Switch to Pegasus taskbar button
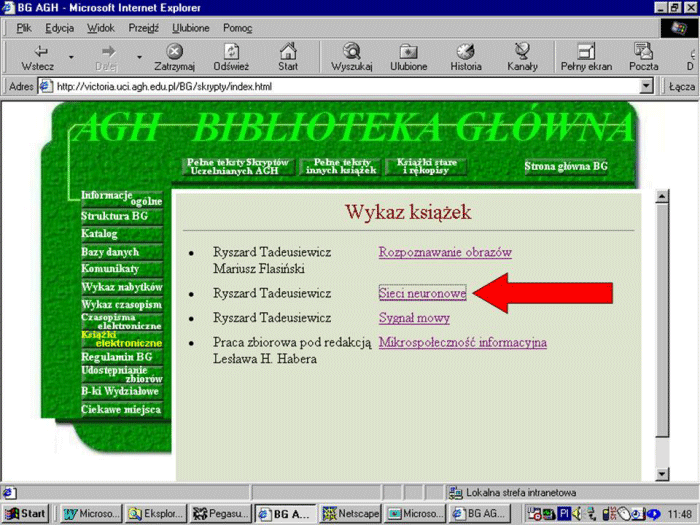700x525 pixels. pos(220,514)
